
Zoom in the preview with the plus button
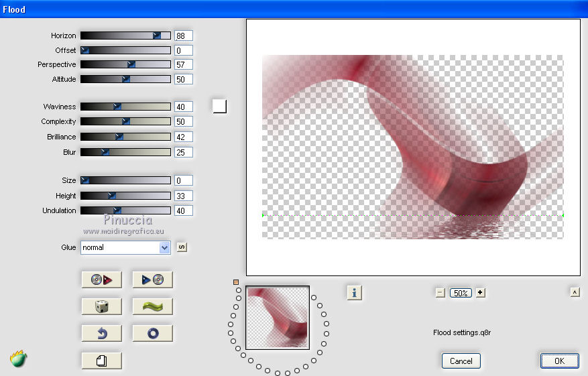click(x=480, y=292)
